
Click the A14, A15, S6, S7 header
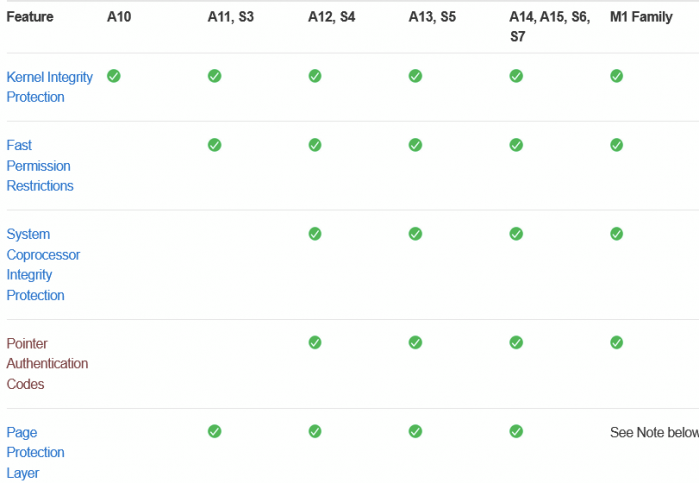pyautogui.click(x=549, y=26)
